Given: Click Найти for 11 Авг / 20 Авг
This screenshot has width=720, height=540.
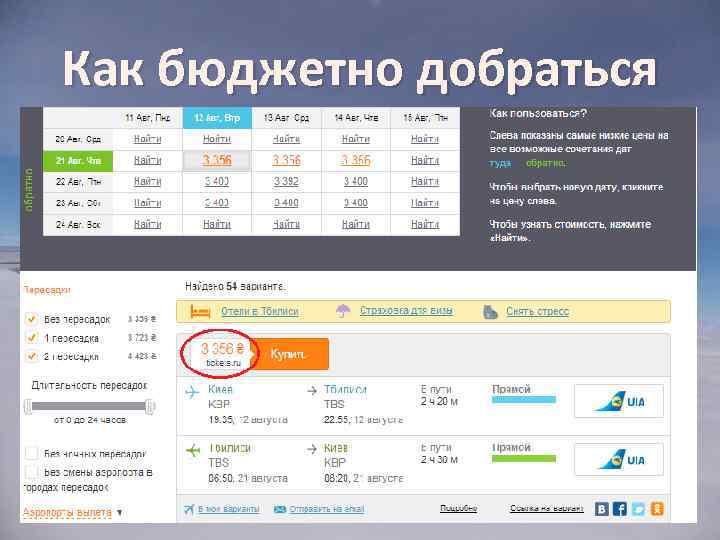Looking at the screenshot, I should tap(147, 139).
